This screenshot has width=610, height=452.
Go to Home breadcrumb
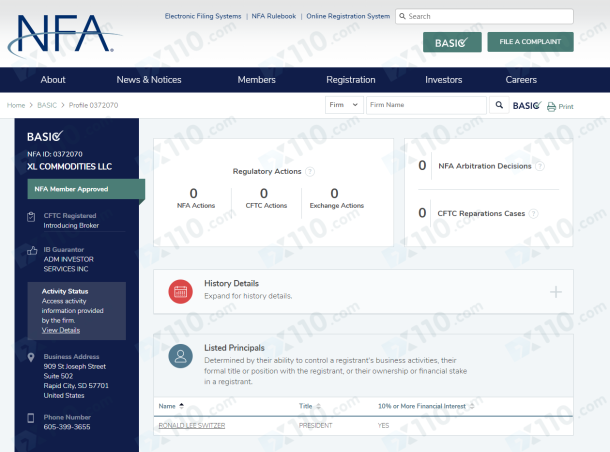tap(16, 105)
